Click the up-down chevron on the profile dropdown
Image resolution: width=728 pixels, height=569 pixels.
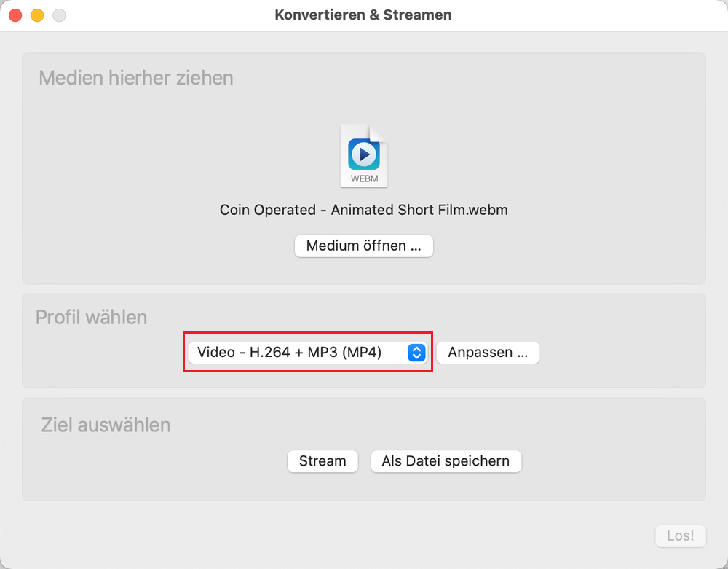(416, 352)
